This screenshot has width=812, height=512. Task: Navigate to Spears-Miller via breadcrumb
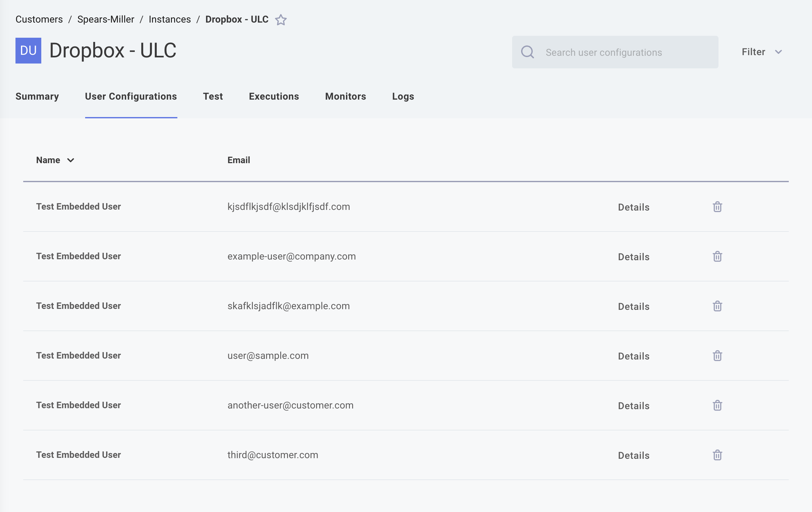click(x=105, y=19)
